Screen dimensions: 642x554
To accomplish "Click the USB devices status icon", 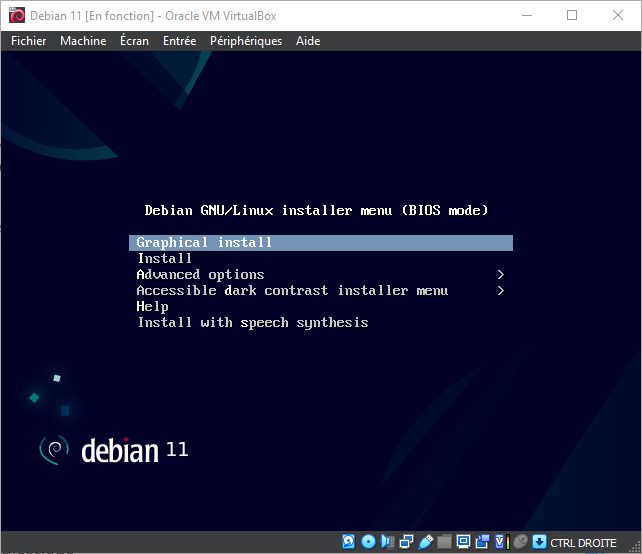I will tap(426, 542).
